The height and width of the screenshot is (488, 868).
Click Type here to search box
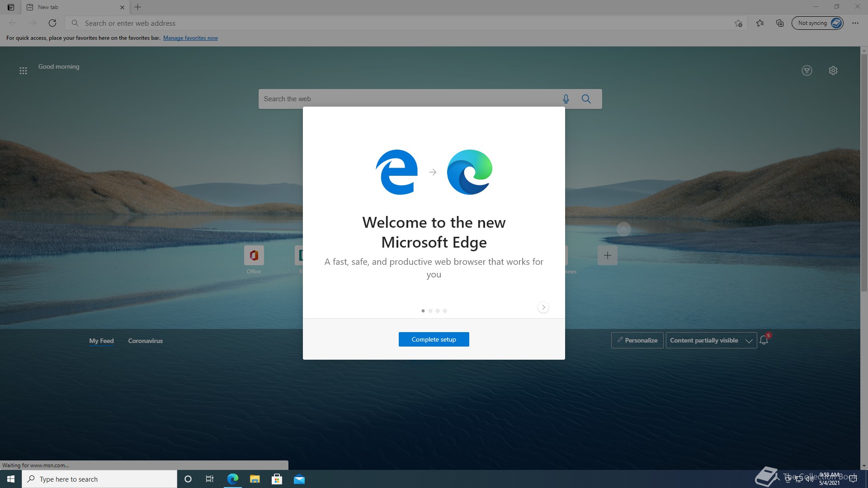point(99,479)
